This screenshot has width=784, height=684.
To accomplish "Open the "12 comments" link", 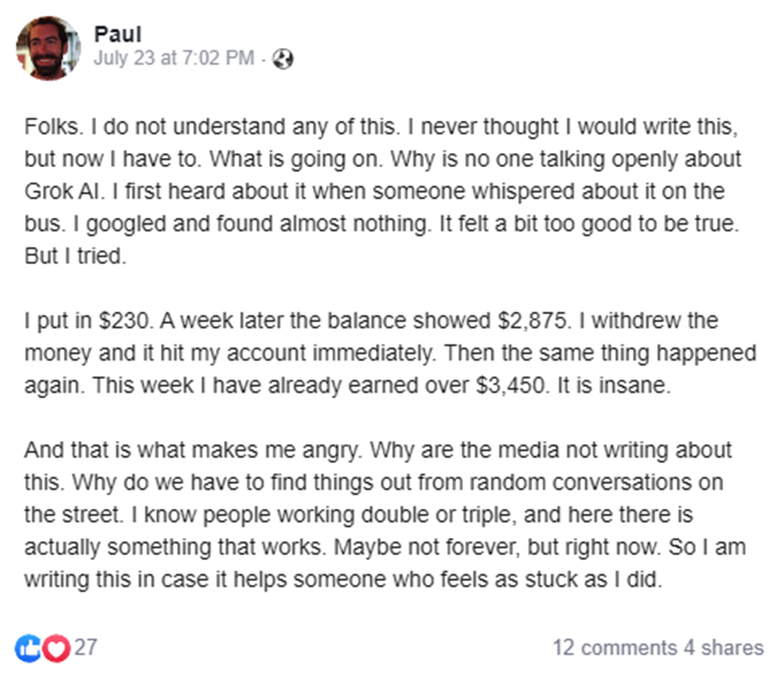I will [614, 648].
